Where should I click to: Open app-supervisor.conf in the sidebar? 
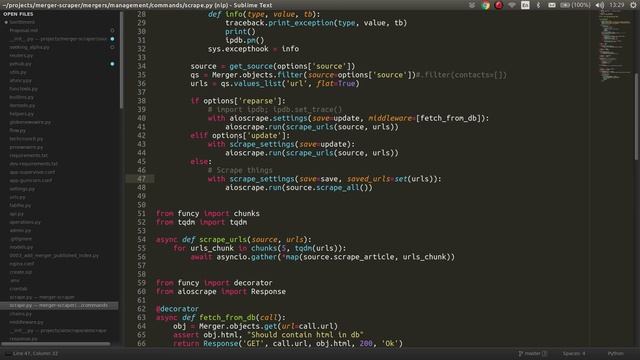(x=32, y=172)
